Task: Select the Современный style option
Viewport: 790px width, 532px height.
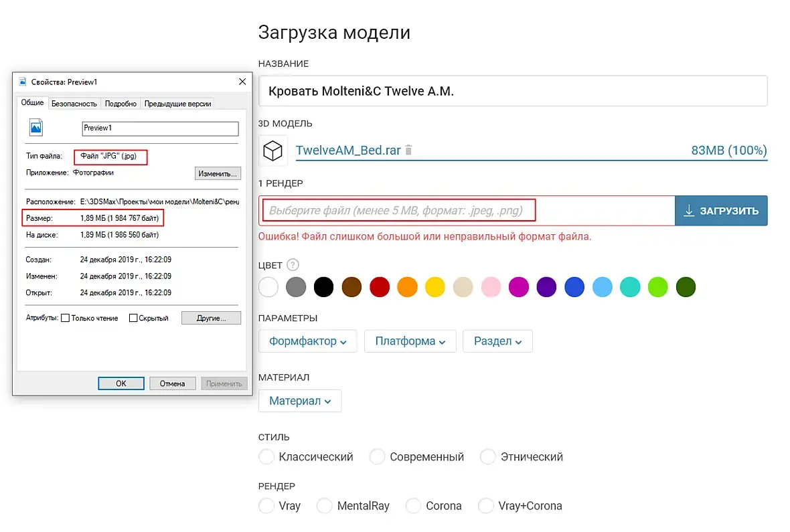Action: pyautogui.click(x=378, y=457)
